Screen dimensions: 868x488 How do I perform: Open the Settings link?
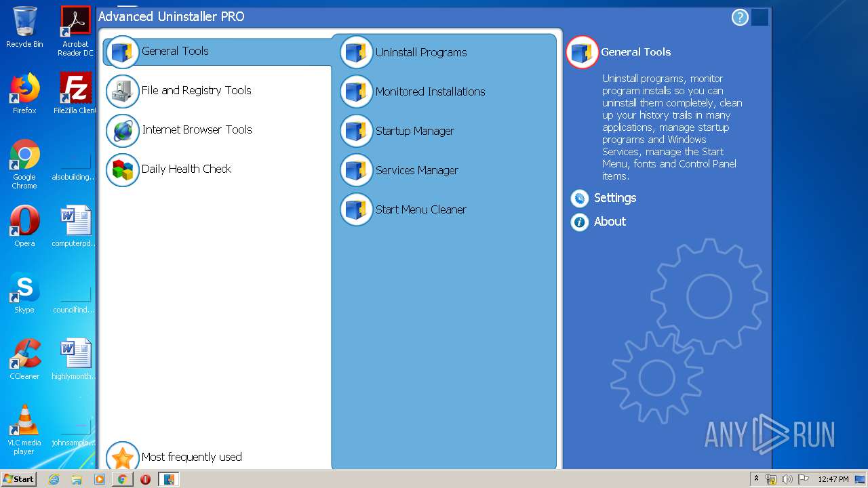(615, 198)
